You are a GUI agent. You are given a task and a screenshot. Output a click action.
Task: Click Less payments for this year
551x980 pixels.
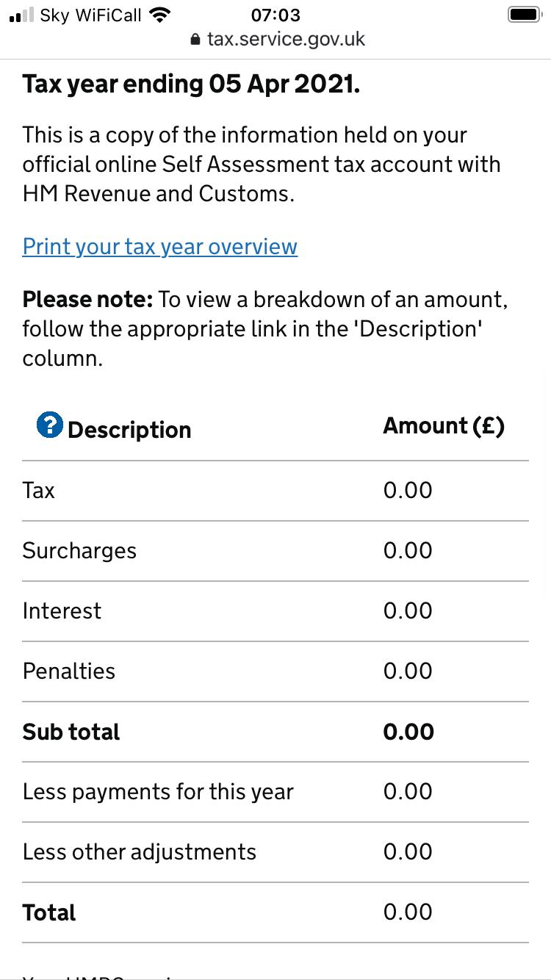click(x=158, y=792)
